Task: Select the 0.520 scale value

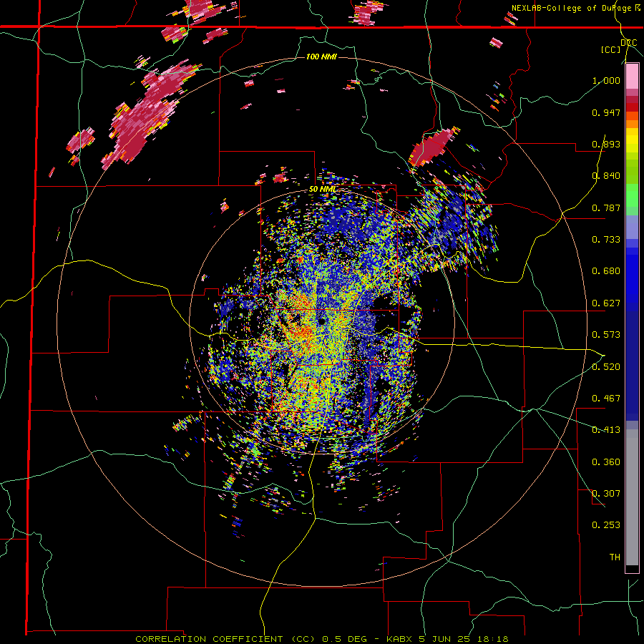Action: pyautogui.click(x=606, y=367)
